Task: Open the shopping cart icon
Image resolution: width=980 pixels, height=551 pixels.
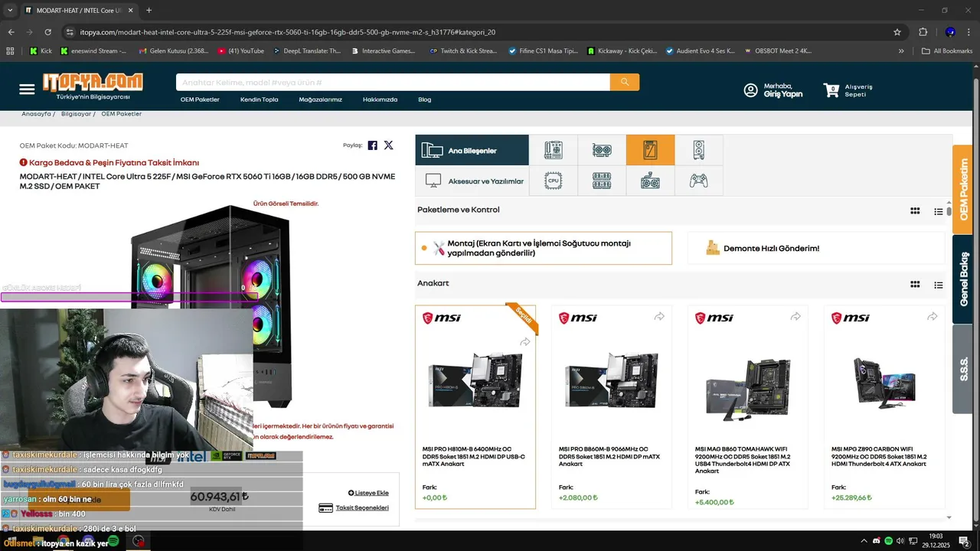Action: coord(831,90)
